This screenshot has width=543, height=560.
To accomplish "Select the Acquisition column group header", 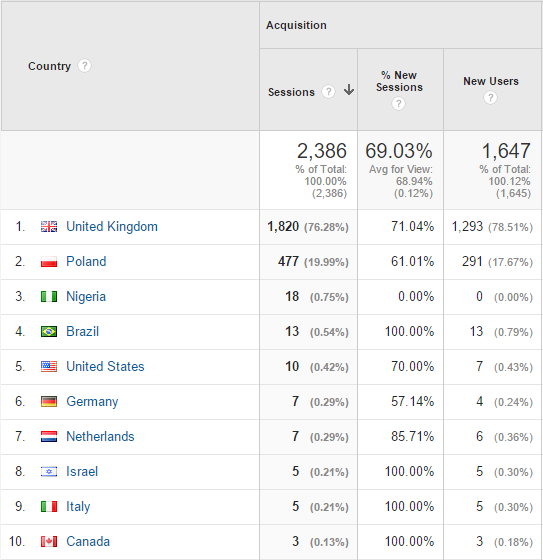I will click(x=296, y=25).
